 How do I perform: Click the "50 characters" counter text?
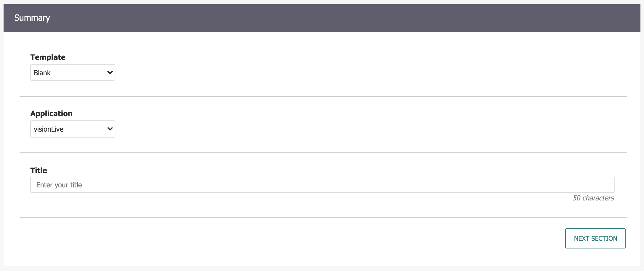click(x=593, y=198)
